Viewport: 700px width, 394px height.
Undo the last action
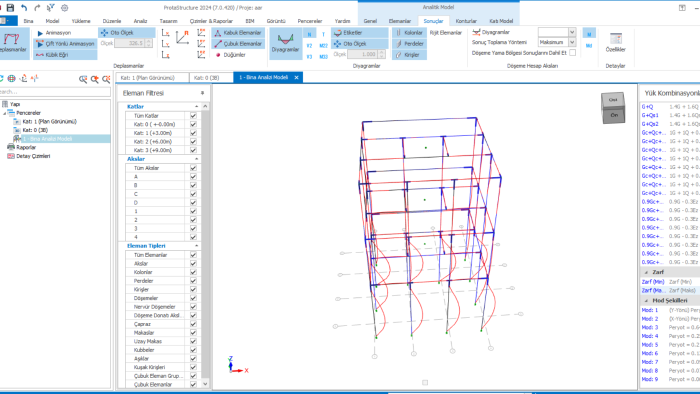24,8
